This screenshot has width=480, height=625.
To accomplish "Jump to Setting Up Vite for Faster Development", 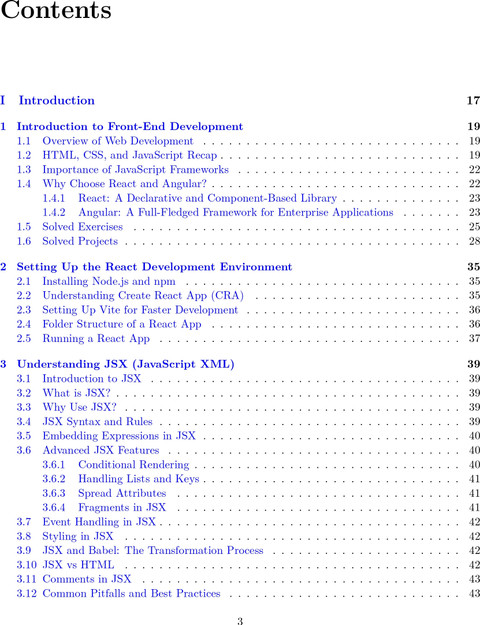I will [x=140, y=310].
